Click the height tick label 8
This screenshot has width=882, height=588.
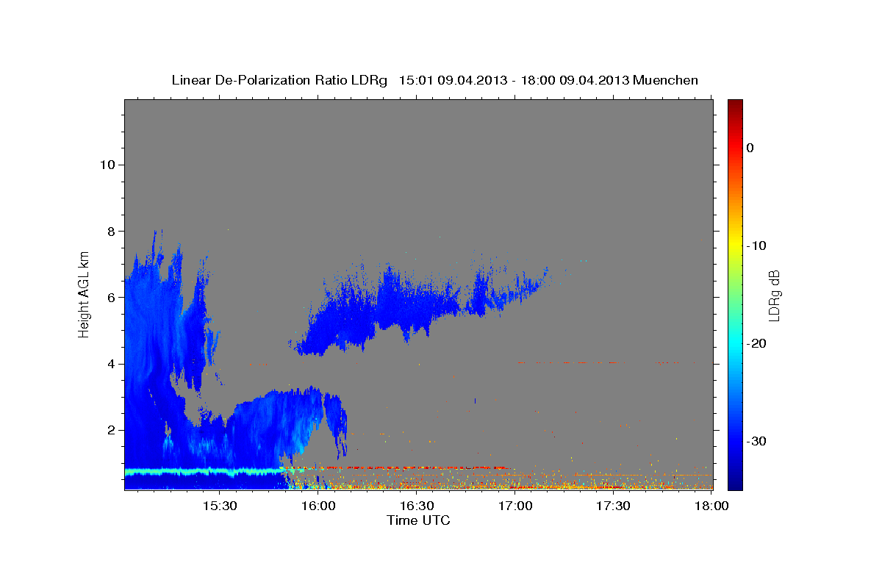pyautogui.click(x=111, y=231)
